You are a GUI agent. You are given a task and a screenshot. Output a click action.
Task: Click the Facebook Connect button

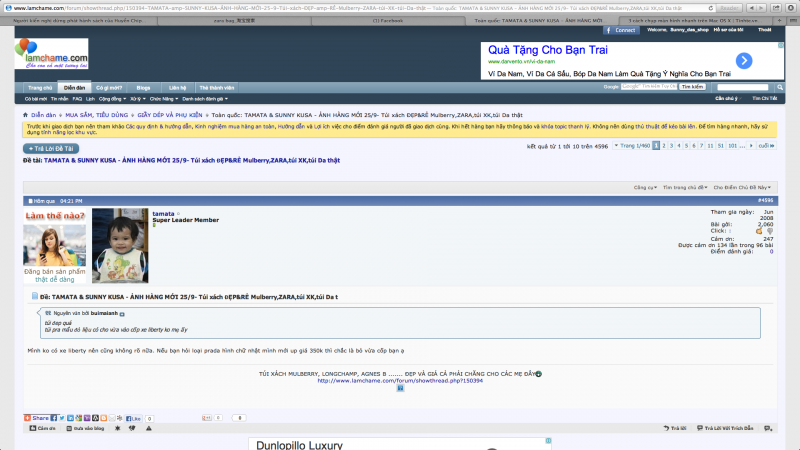[622, 30]
